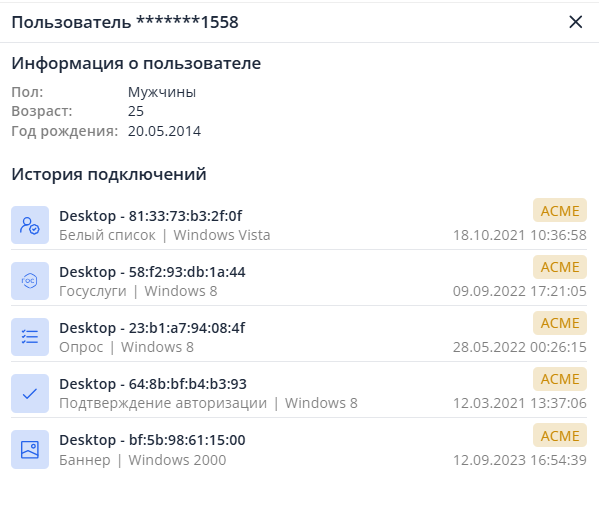The width and height of the screenshot is (599, 509).
Task: Open connection Desktop - 81:33:73:b3:2f:0f
Action: click(299, 225)
